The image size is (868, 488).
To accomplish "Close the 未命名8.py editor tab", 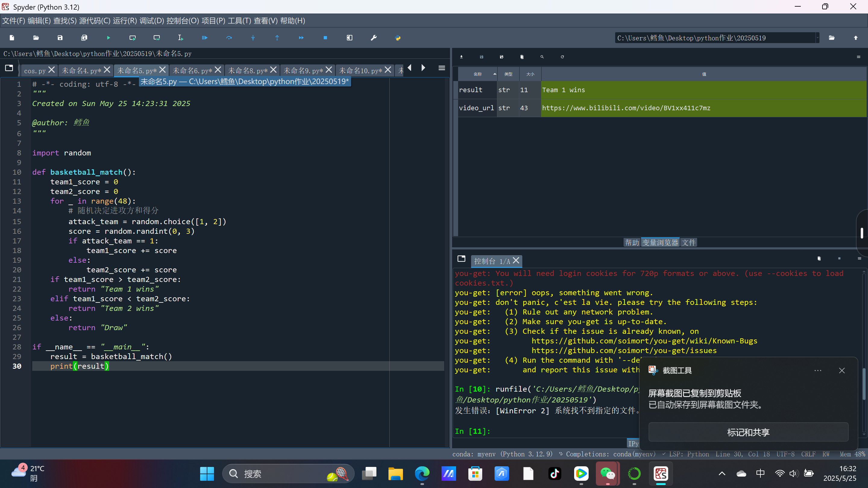I will tap(274, 70).
